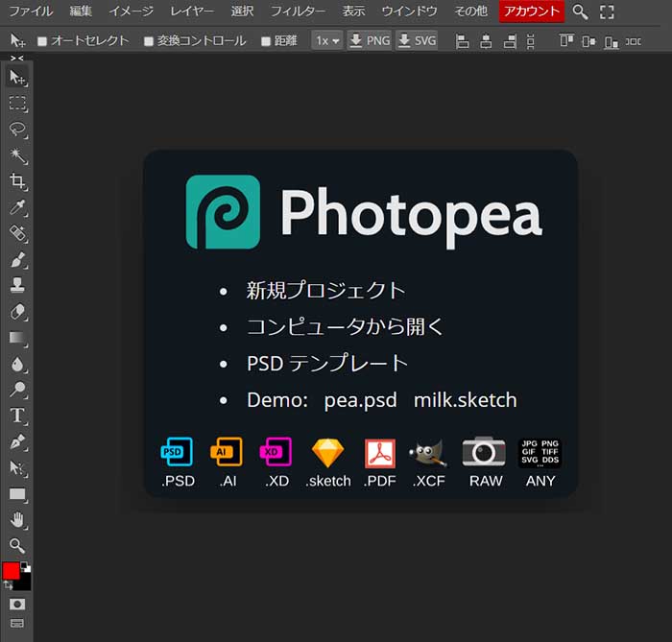Choose the Eyedropper tool
This screenshot has height=642, width=672.
(x=17, y=207)
